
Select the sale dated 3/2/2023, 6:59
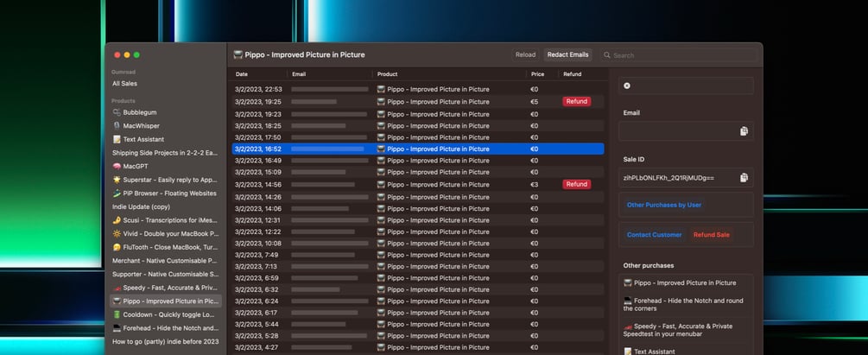coord(418,278)
